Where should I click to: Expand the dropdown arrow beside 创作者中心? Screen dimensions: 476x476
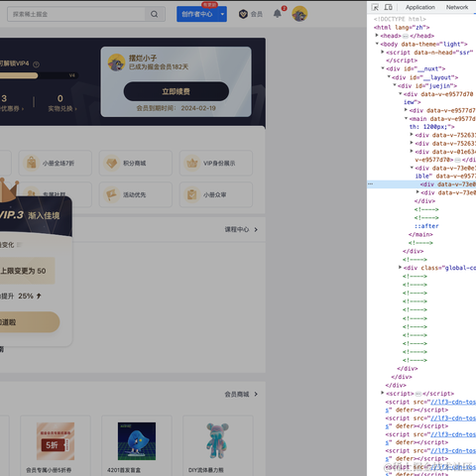click(x=222, y=14)
